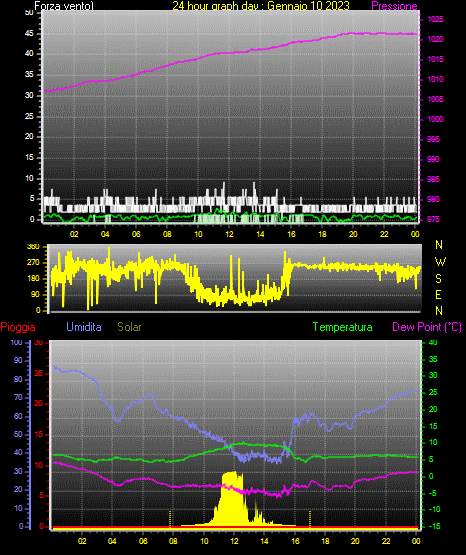Click the -15 value on the green temperature axis
The image size is (466, 555).
pos(435,526)
